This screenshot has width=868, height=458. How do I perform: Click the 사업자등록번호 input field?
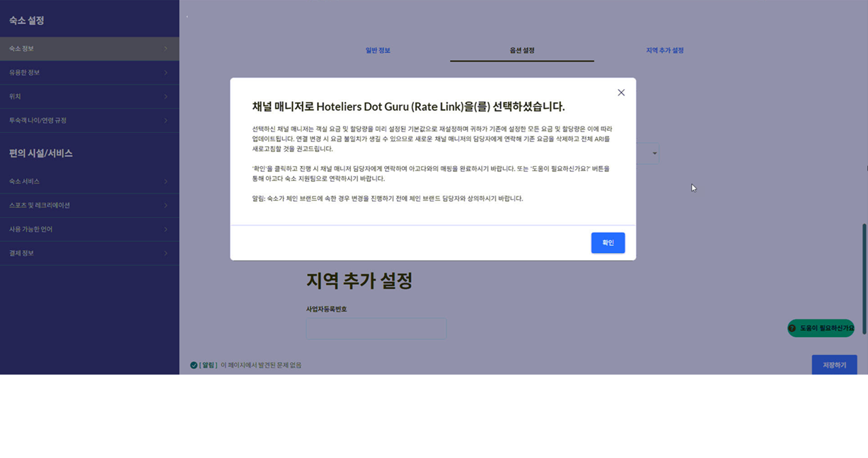(x=376, y=329)
